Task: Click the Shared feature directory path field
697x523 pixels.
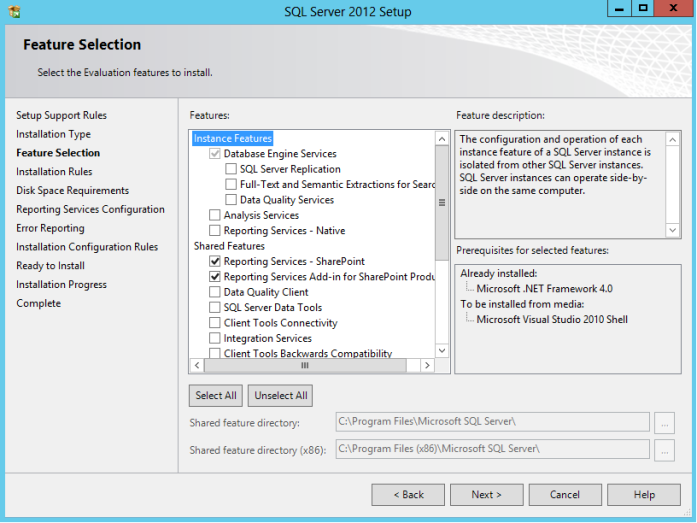Action: click(x=493, y=422)
